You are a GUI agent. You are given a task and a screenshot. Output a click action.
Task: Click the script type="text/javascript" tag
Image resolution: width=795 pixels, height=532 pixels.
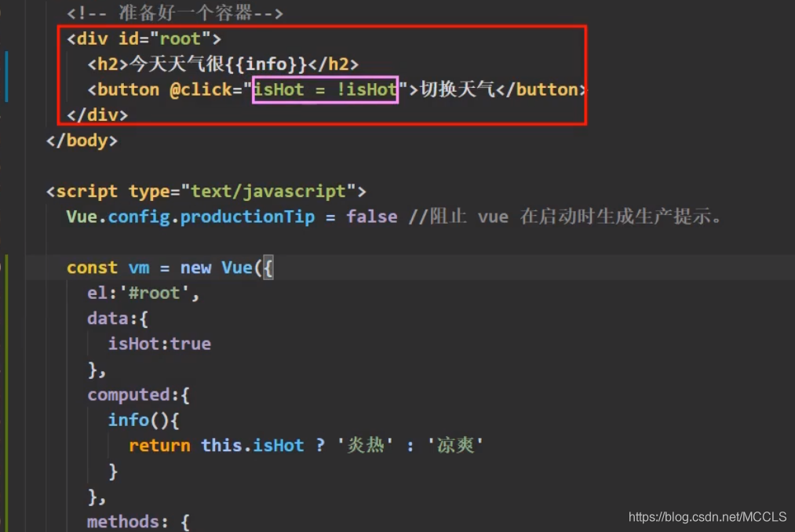coord(206,191)
